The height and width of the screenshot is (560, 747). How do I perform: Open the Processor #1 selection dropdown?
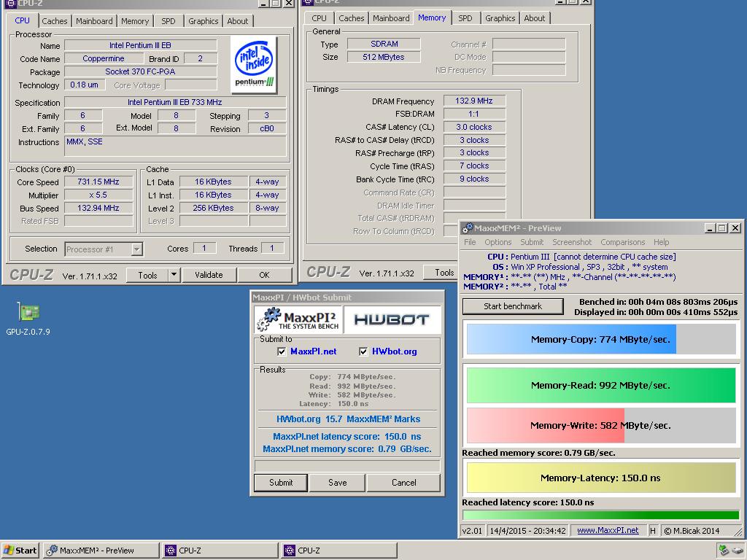136,249
